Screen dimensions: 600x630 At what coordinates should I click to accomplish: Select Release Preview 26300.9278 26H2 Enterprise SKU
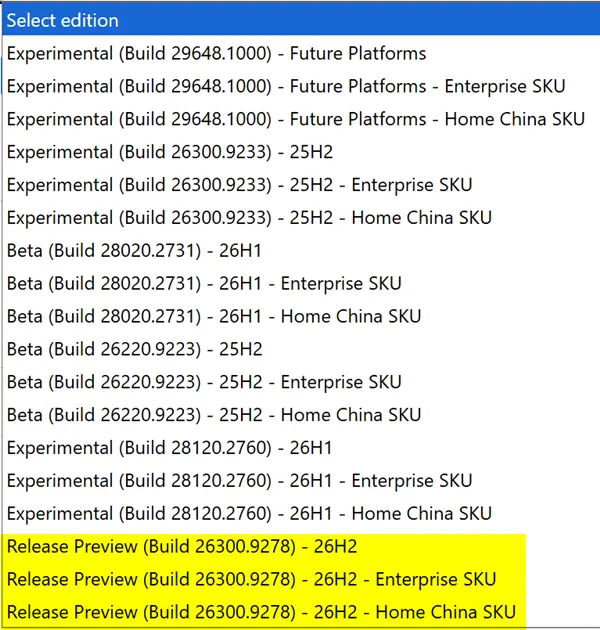click(301, 580)
